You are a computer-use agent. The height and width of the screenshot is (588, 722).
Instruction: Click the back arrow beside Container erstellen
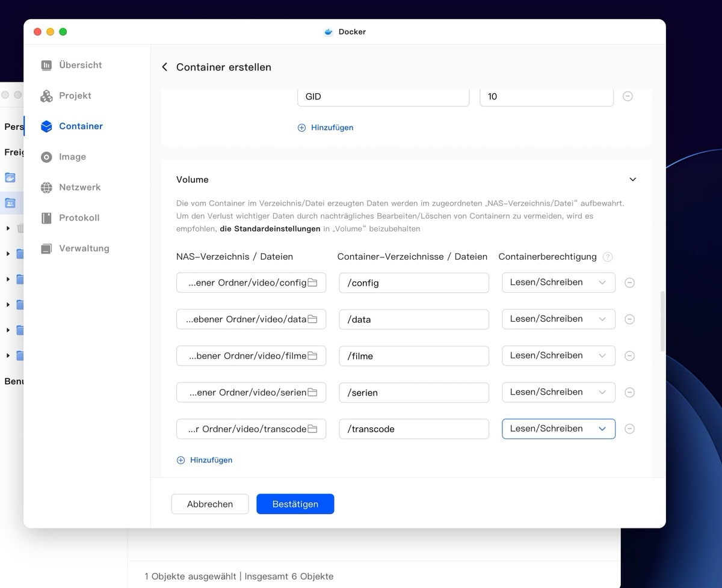pyautogui.click(x=165, y=67)
